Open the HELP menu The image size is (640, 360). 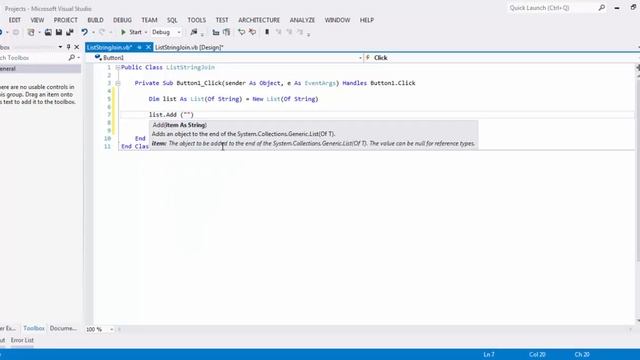367,20
